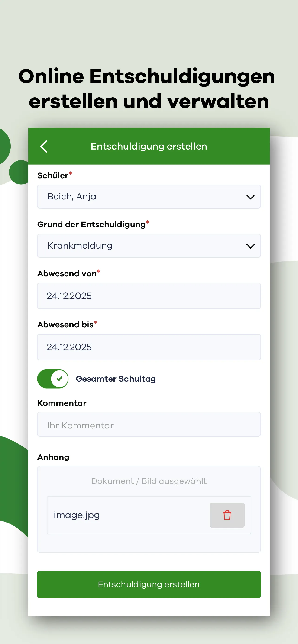Click the trash icon next to image.jpg
This screenshot has height=644, width=298.
pyautogui.click(x=227, y=515)
